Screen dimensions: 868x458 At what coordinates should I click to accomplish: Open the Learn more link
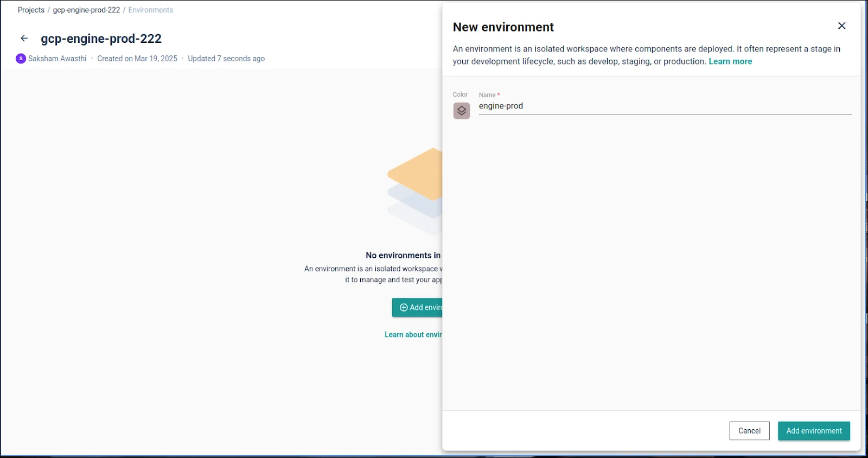(x=730, y=61)
